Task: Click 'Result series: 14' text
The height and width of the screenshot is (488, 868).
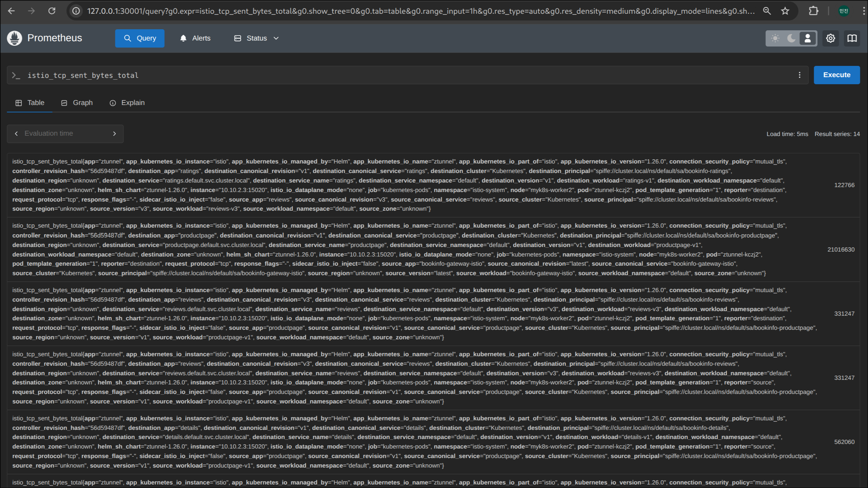Action: coord(837,134)
